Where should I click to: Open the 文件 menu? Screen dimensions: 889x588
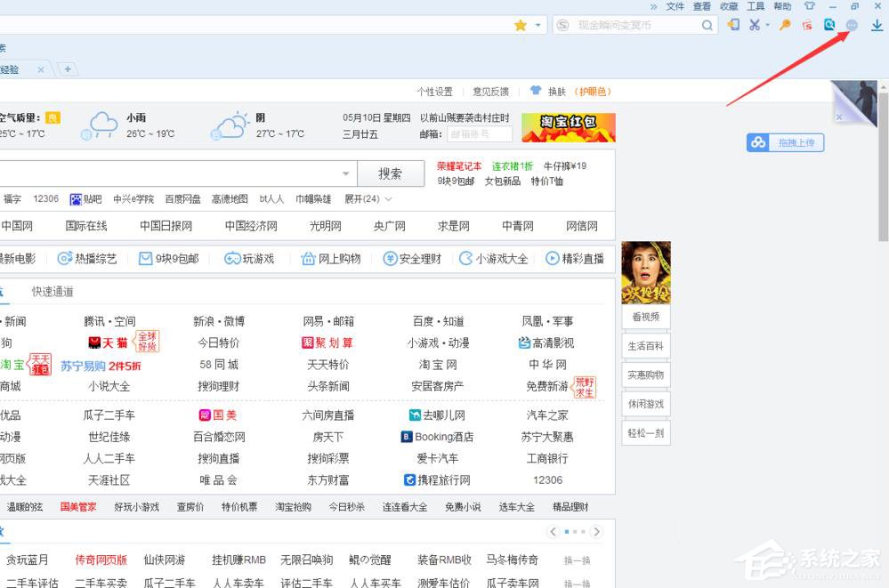click(675, 6)
